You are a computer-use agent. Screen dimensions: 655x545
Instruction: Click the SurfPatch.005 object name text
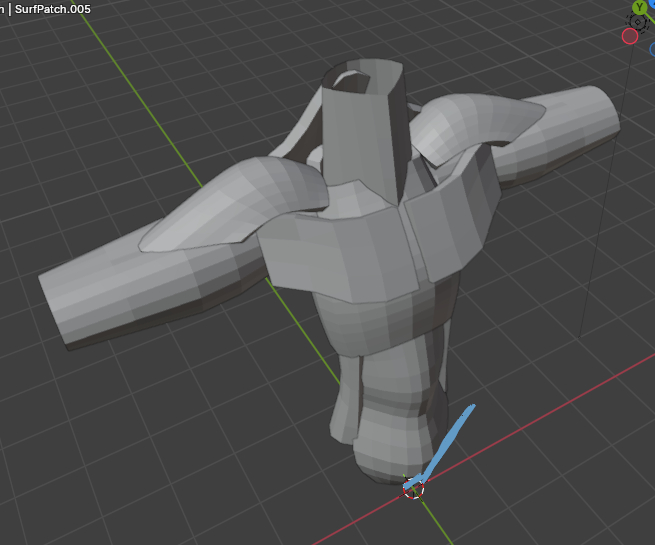(53, 8)
